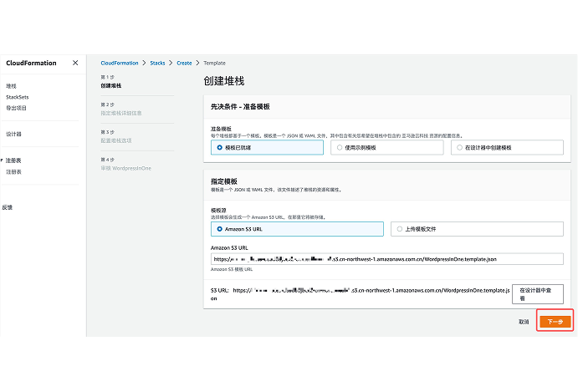The width and height of the screenshot is (578, 392).
Task: Open 导出项目 in the sidebar
Action: [16, 108]
